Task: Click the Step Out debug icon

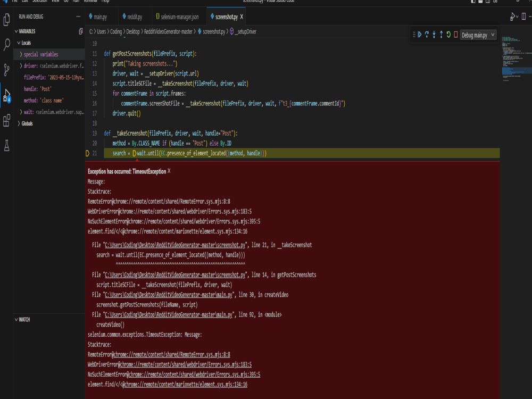Action: 442,34
